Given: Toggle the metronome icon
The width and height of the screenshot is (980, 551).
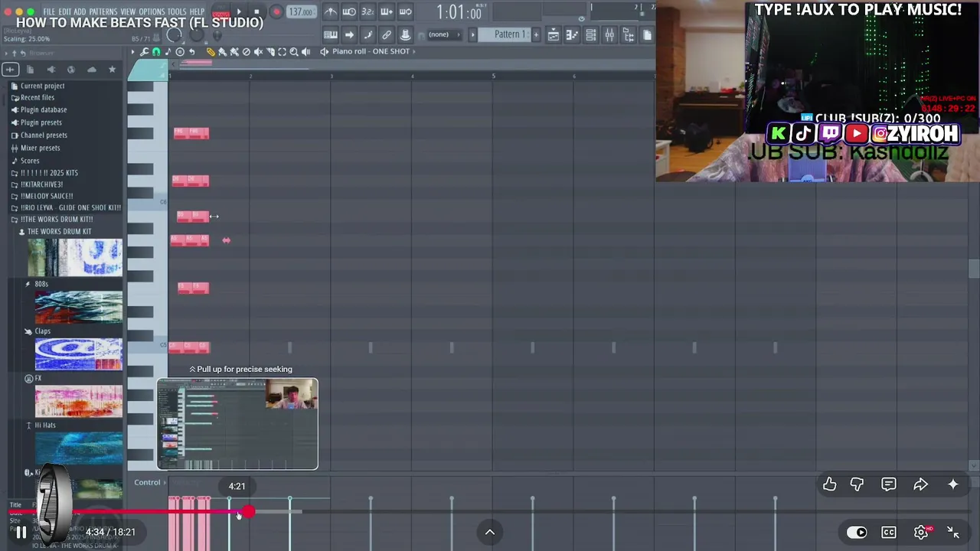Looking at the screenshot, I should point(330,11).
